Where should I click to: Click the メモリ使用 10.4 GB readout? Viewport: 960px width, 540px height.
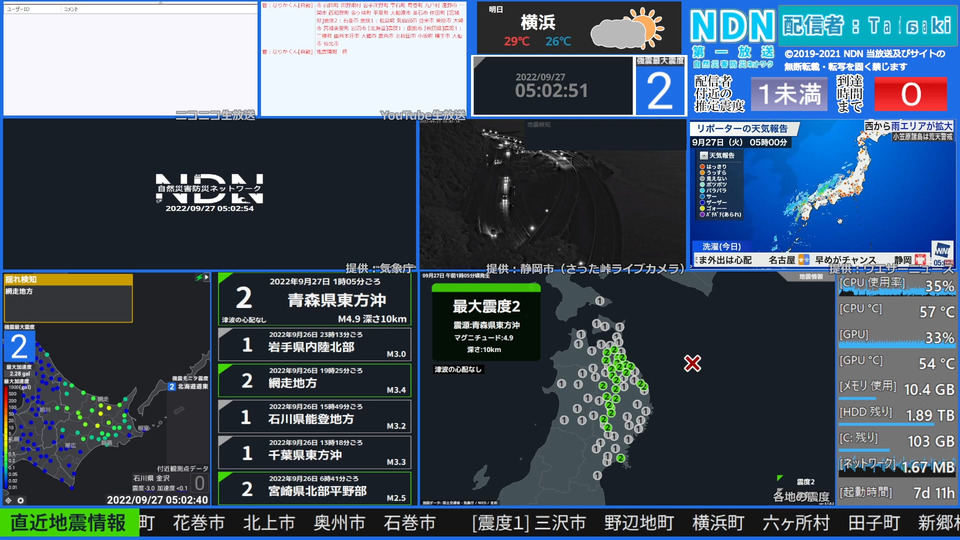pos(896,389)
